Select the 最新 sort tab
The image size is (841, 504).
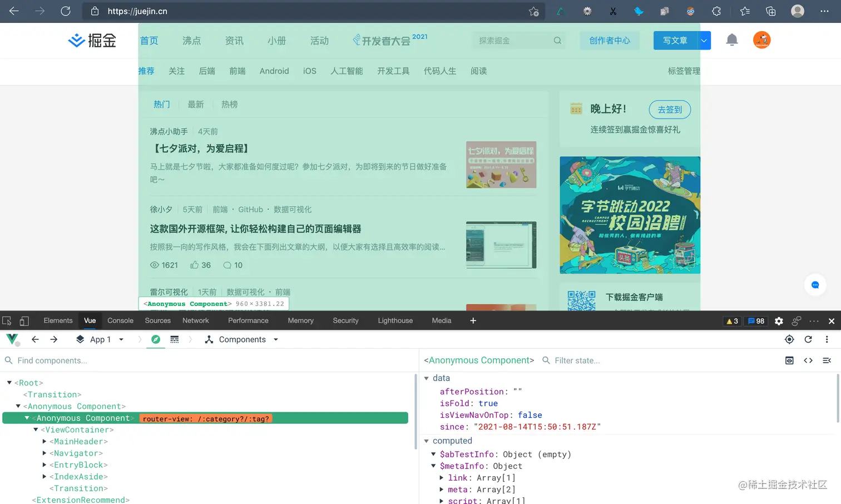[x=196, y=104]
